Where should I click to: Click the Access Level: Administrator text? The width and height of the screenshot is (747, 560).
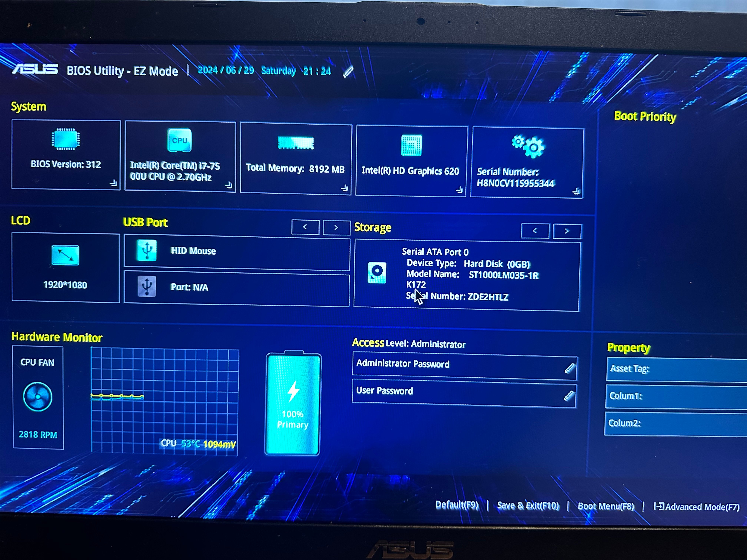tap(409, 343)
